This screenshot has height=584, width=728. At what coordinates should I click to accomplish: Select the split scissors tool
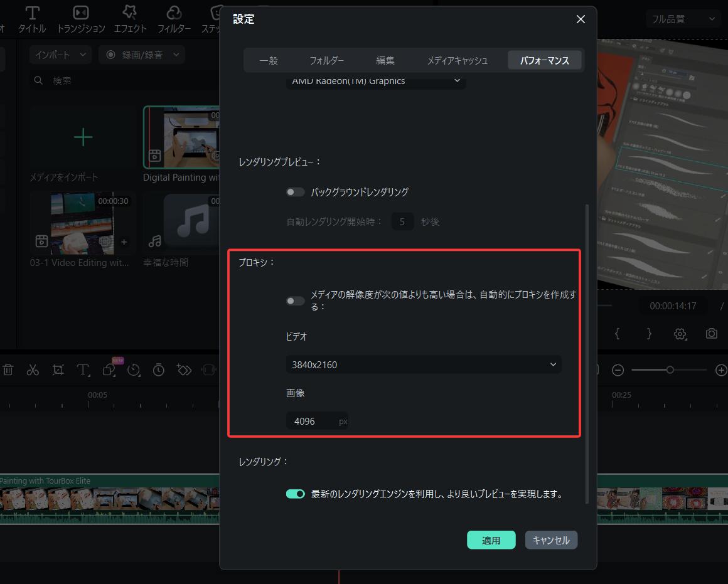[33, 369]
